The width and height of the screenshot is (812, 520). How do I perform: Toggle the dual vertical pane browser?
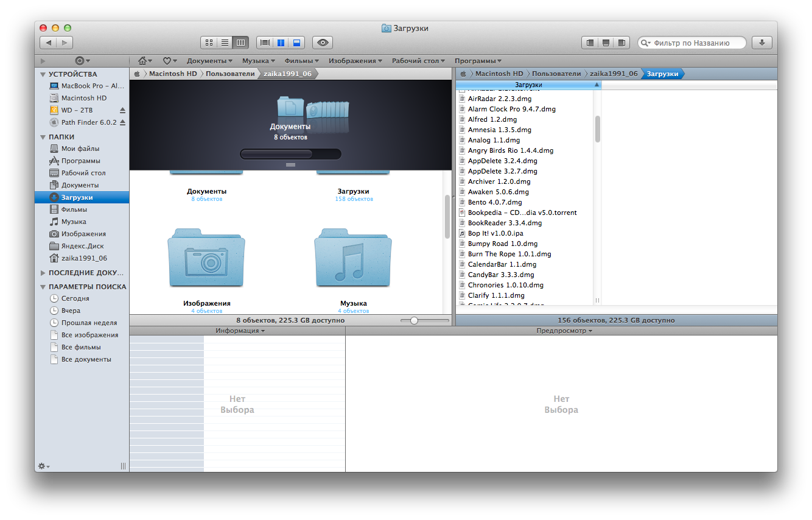coord(281,43)
